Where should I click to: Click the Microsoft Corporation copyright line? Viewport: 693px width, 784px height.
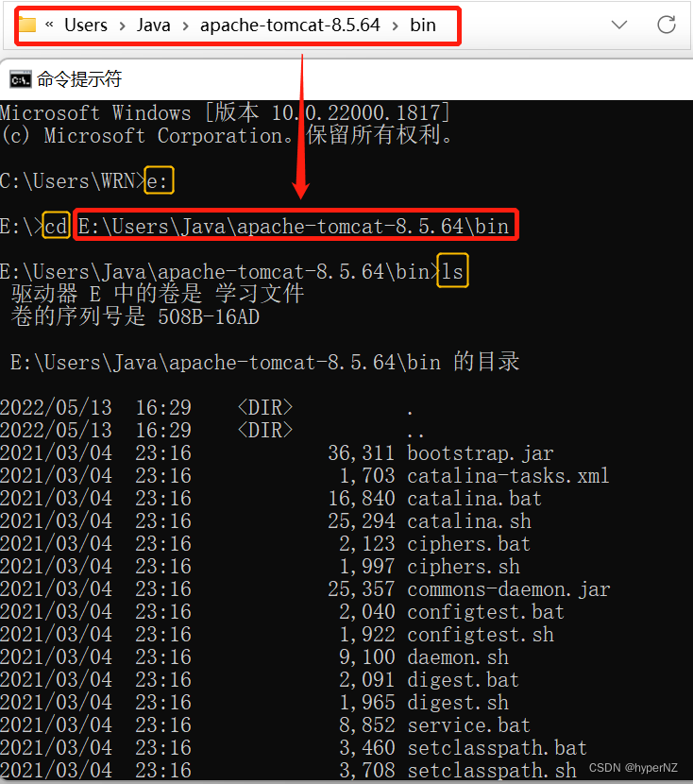(227, 135)
